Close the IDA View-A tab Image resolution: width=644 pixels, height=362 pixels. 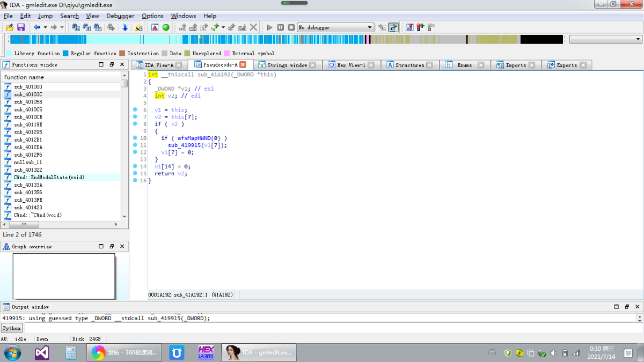pyautogui.click(x=179, y=65)
